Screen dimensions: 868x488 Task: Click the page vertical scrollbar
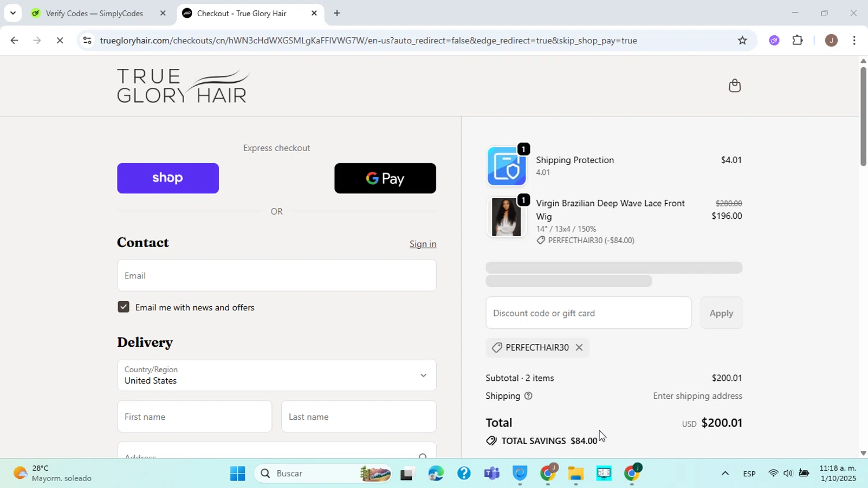tap(863, 117)
